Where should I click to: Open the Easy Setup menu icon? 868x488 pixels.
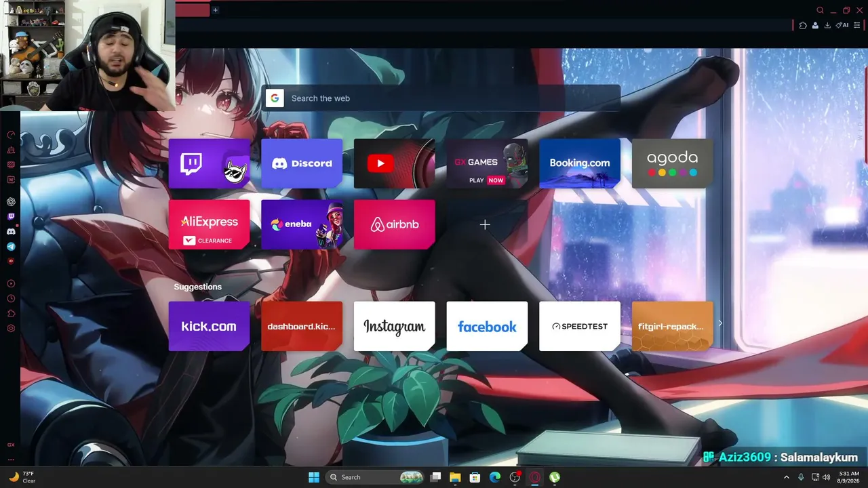coord(857,26)
